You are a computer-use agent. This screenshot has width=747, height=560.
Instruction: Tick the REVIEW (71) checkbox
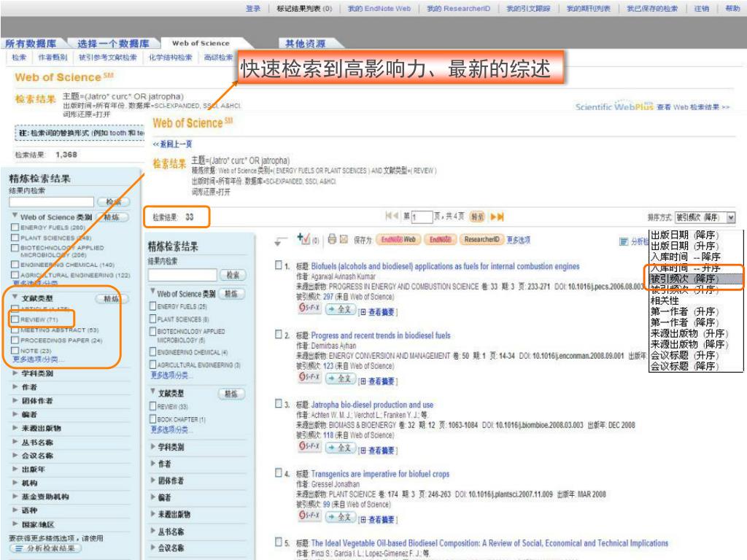point(15,319)
